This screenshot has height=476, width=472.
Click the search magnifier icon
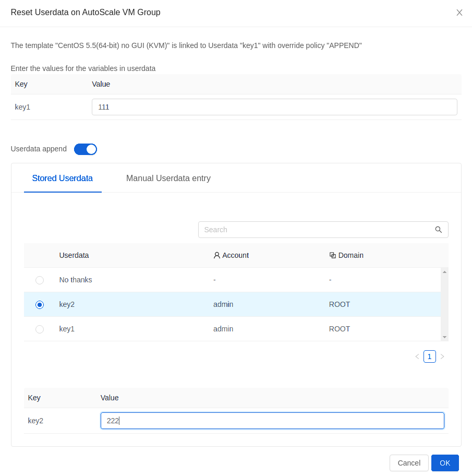(438, 230)
